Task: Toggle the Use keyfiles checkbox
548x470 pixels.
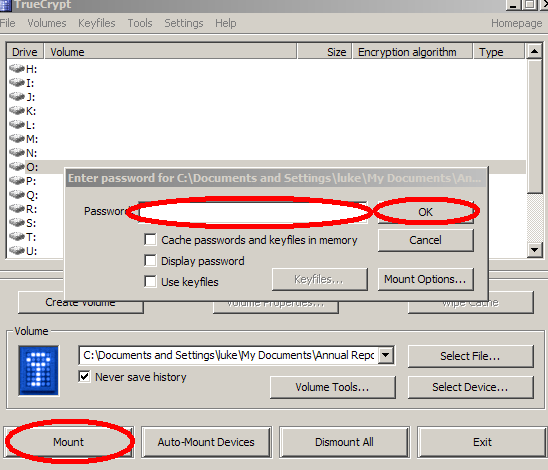Action: pyautogui.click(x=150, y=281)
